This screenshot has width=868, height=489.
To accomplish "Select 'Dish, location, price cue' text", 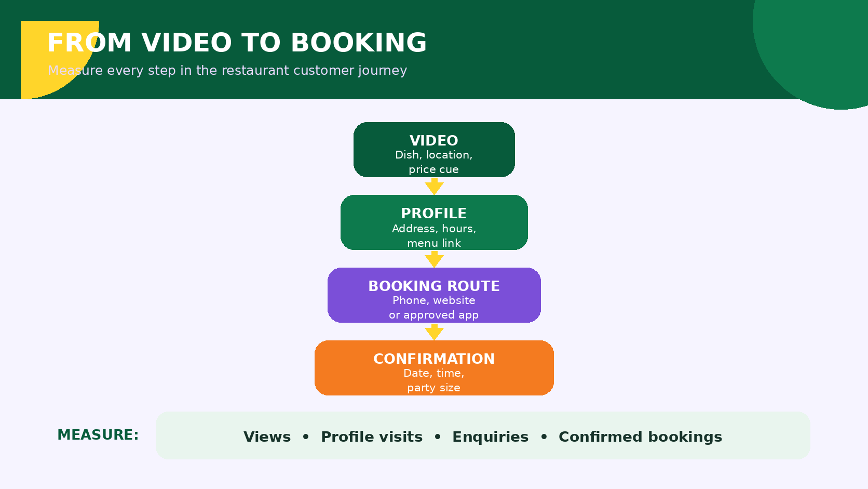I will pos(434,162).
